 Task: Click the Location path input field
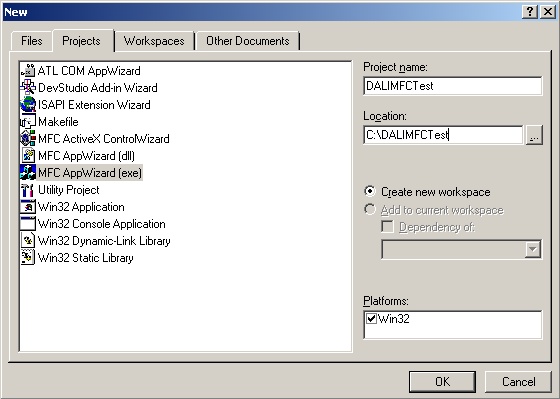443,135
